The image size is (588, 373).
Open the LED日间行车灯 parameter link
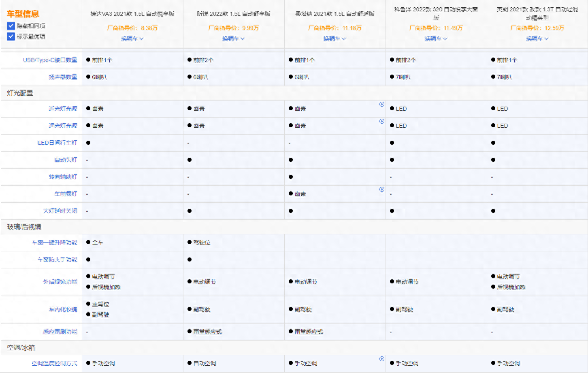tap(58, 143)
